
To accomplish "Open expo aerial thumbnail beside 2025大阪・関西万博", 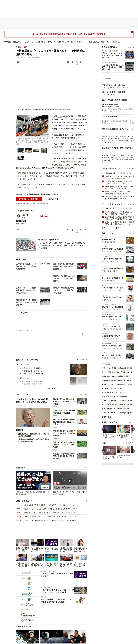I will click(x=26, y=244).
